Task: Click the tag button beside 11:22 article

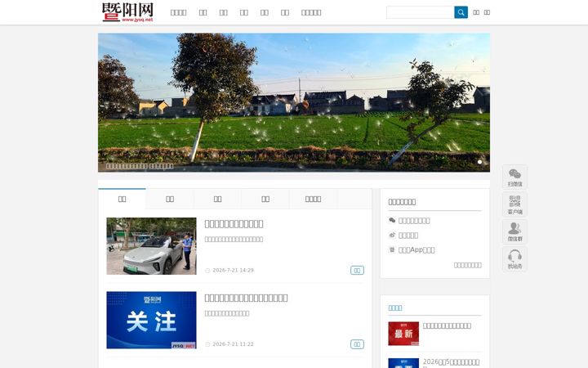Action: click(x=357, y=344)
